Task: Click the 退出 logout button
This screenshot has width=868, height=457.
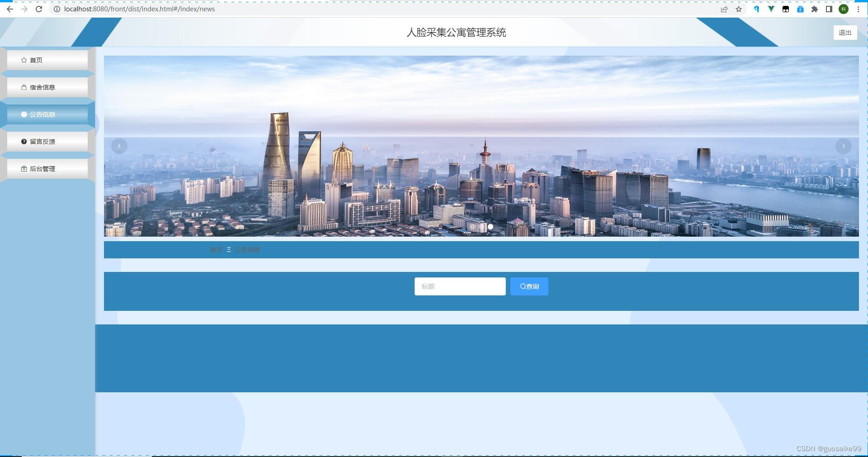Action: pos(845,33)
